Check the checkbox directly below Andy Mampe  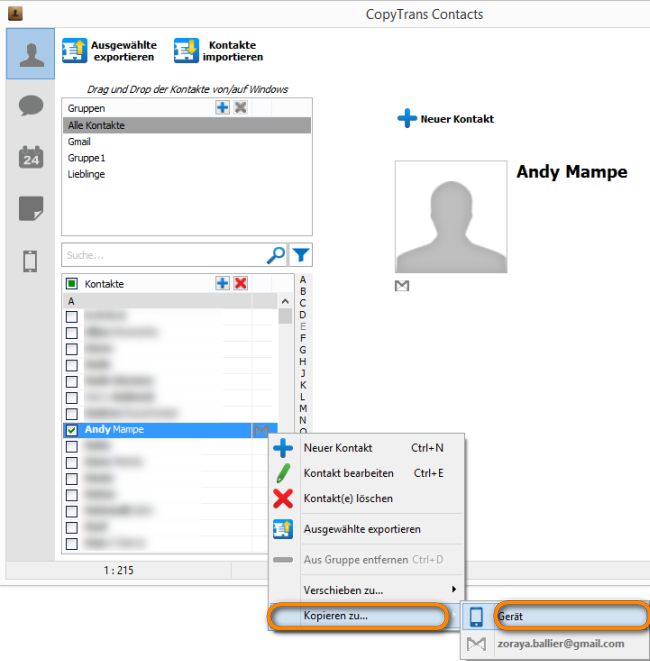72,446
